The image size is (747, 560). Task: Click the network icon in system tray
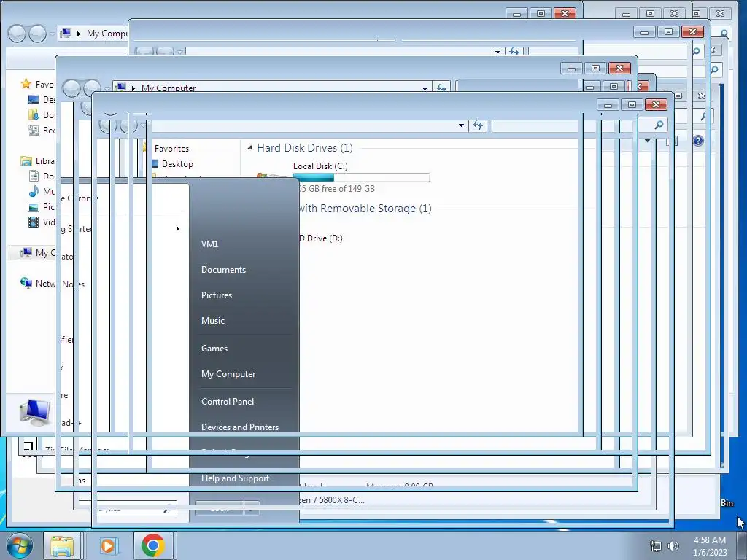656,546
